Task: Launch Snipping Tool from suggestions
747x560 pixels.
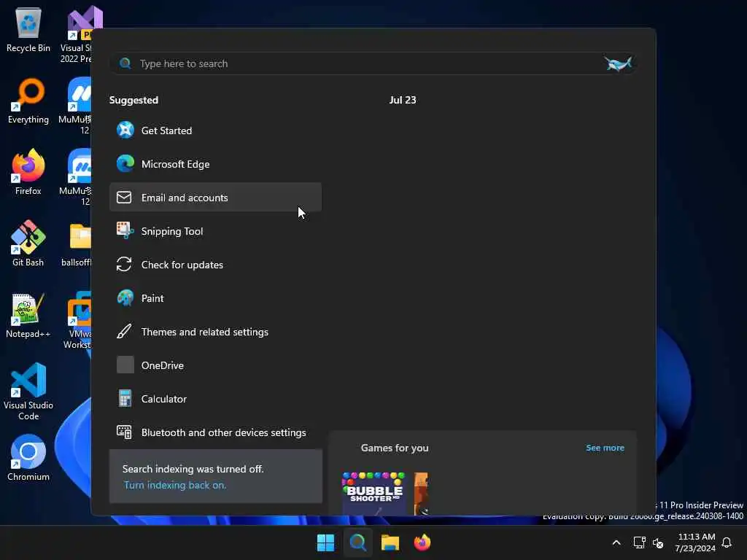Action: click(215, 231)
